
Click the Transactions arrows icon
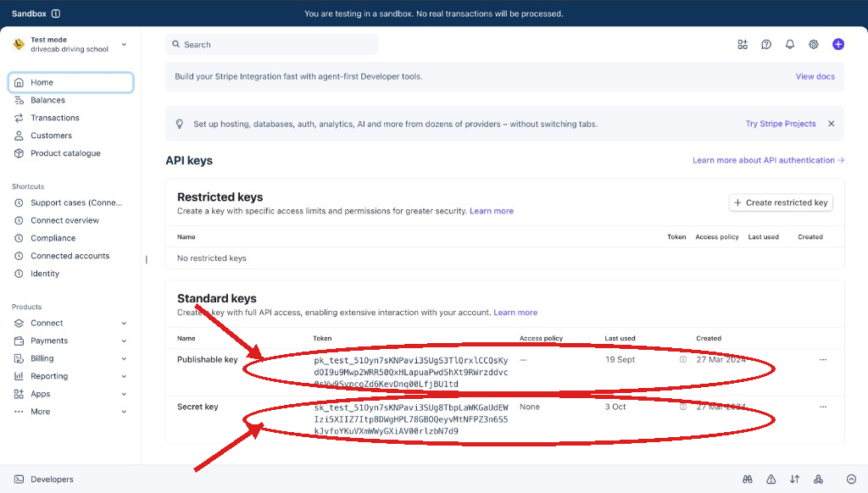19,118
